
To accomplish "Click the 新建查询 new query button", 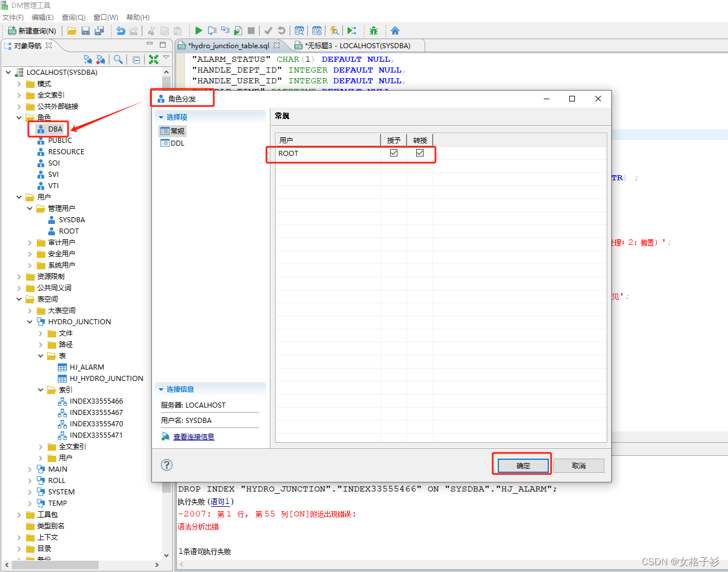I will coord(32,31).
